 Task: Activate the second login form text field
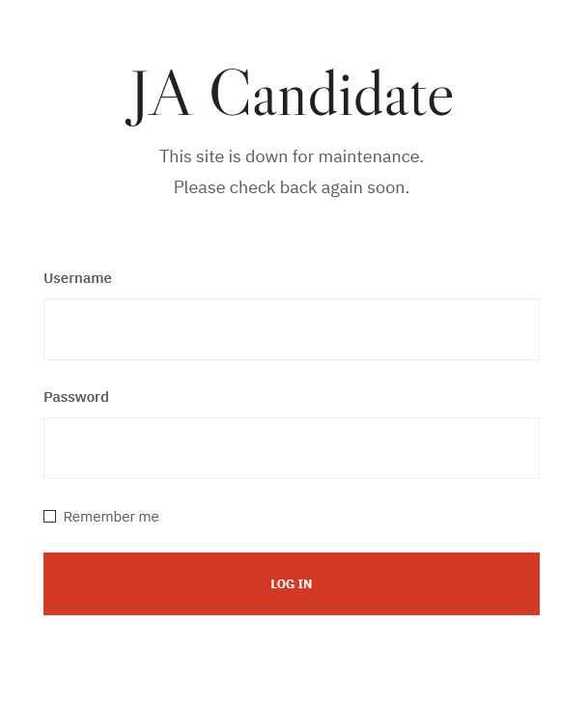click(x=291, y=448)
